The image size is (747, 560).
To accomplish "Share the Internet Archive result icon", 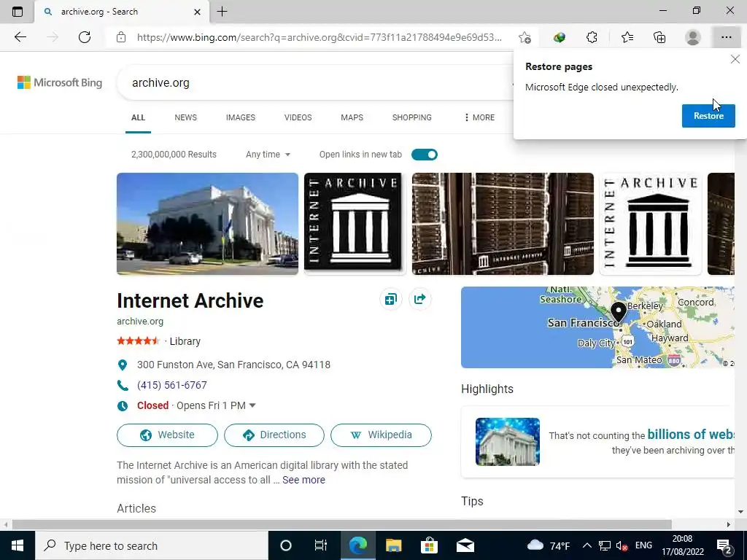I will (x=419, y=299).
